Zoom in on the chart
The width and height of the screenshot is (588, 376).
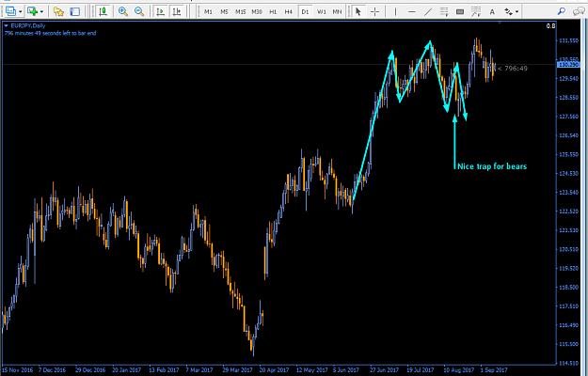(x=123, y=11)
